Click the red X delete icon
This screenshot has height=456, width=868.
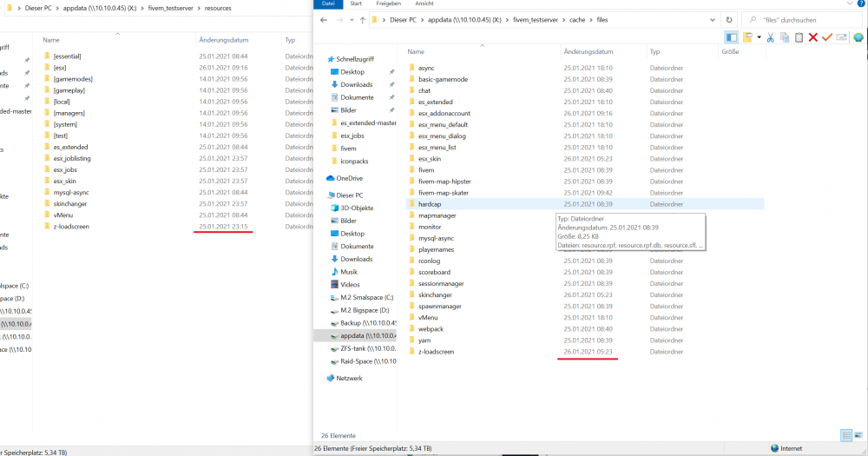point(812,37)
